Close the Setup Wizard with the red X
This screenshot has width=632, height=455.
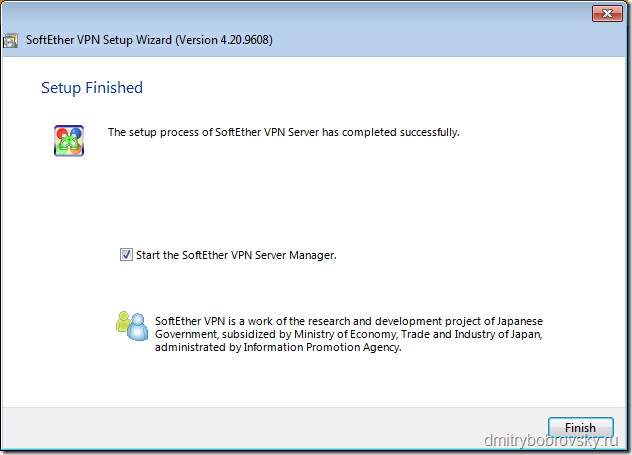point(607,13)
